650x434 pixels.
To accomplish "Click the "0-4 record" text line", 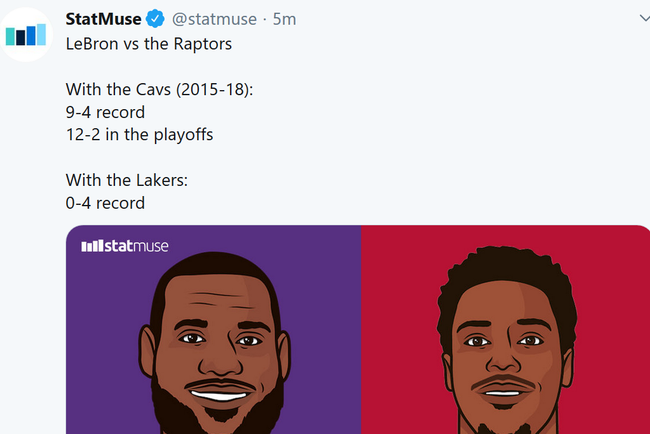I will tap(105, 203).
